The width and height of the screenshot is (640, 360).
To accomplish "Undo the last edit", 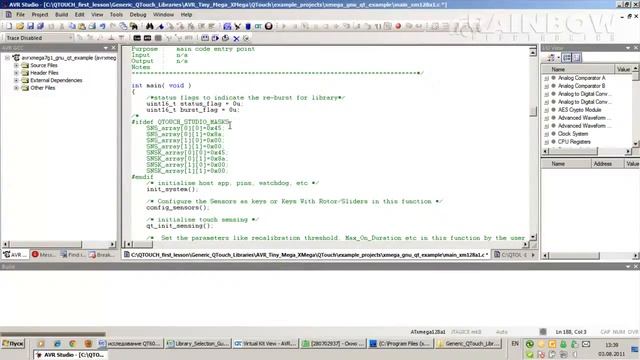I will (x=102, y=26).
